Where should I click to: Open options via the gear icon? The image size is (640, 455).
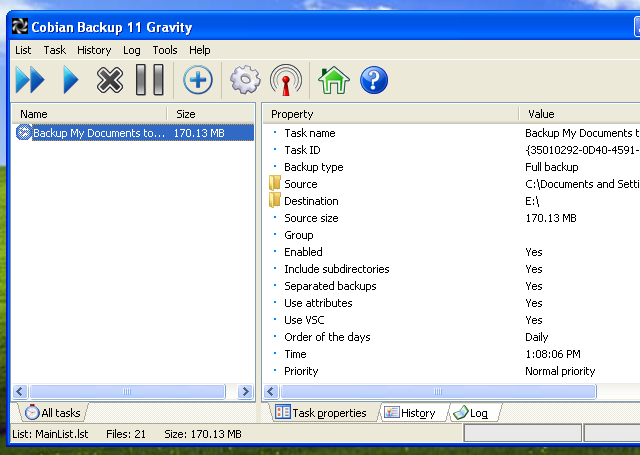pos(245,80)
